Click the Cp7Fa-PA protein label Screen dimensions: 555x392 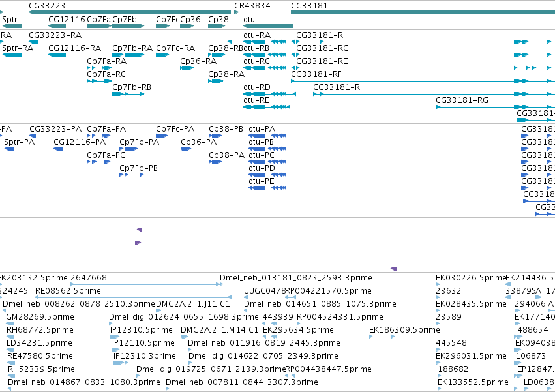tap(106, 129)
